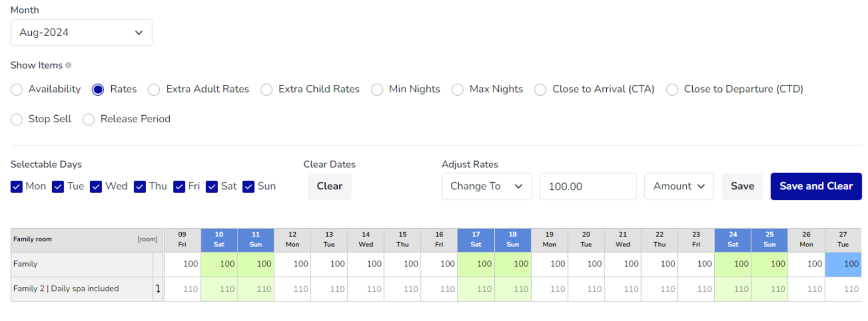Click the 25 Sun column header
The image size is (868, 321).
(x=769, y=240)
